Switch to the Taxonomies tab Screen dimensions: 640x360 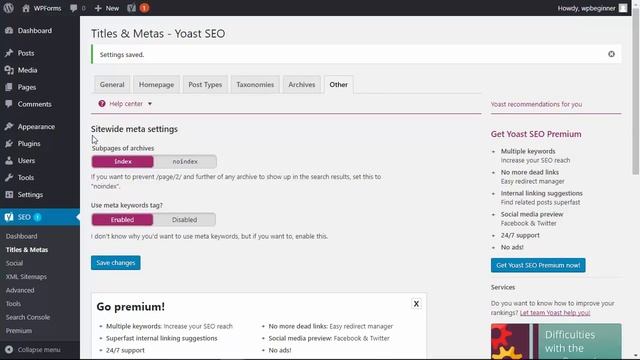pyautogui.click(x=255, y=84)
